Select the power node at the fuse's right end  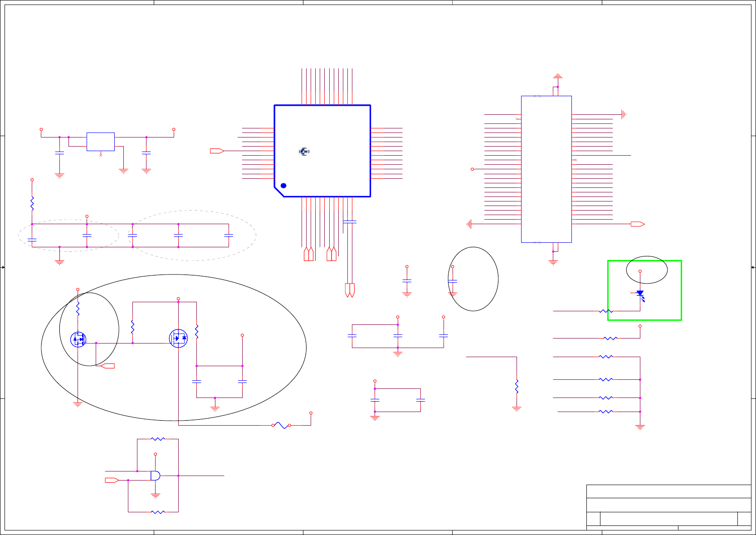point(311,413)
